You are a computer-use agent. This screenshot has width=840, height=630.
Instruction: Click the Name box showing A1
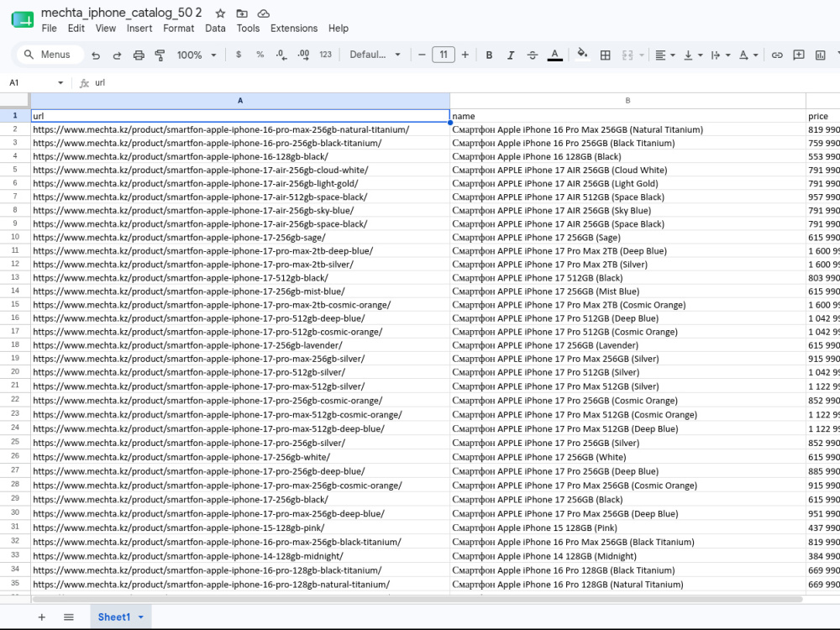(x=29, y=82)
